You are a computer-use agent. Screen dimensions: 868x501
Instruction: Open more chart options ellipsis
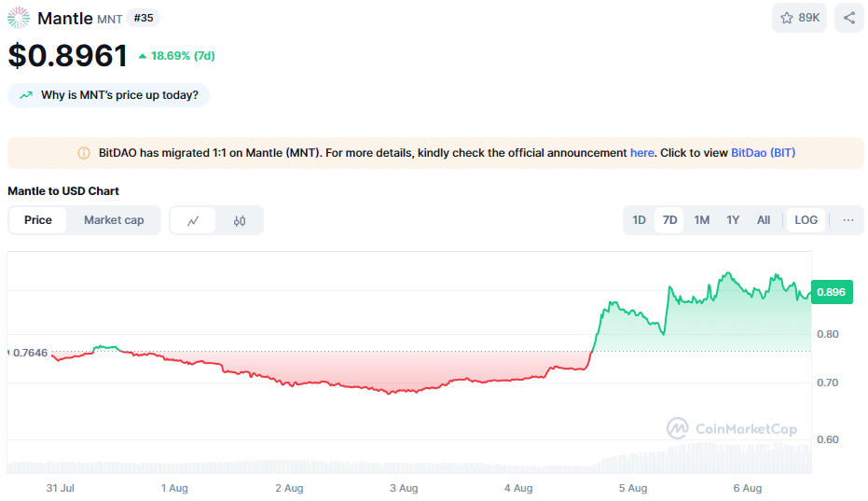click(x=847, y=220)
